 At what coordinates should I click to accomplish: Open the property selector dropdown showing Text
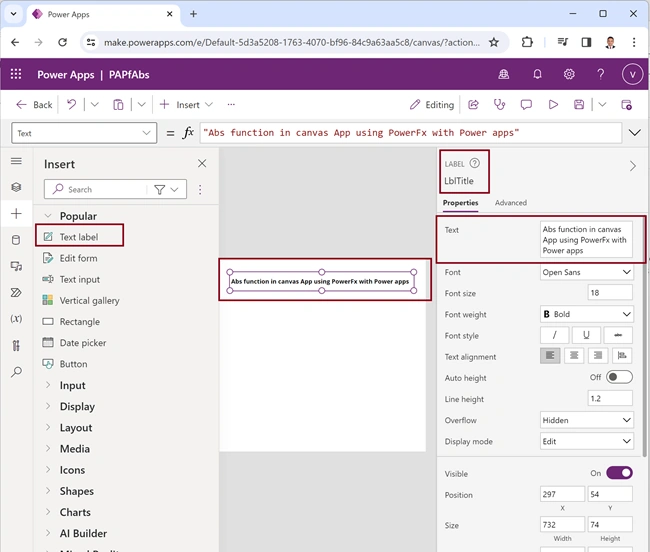pos(84,133)
